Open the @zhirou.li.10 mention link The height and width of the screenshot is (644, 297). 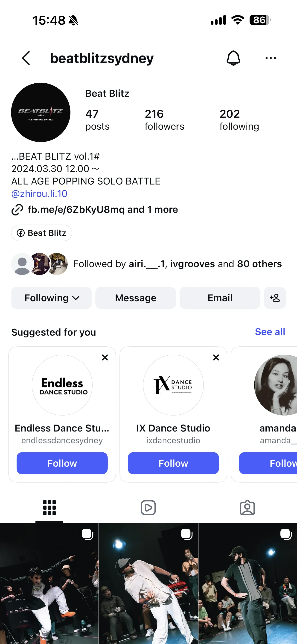tap(39, 194)
